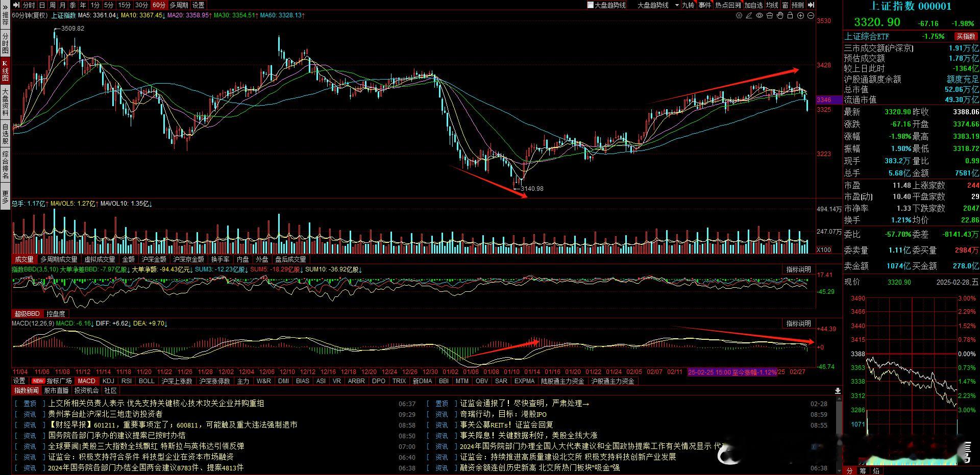Viewport: 980px width, 475px height.
Task: Switch to 分时 period
Action: coord(29,5)
